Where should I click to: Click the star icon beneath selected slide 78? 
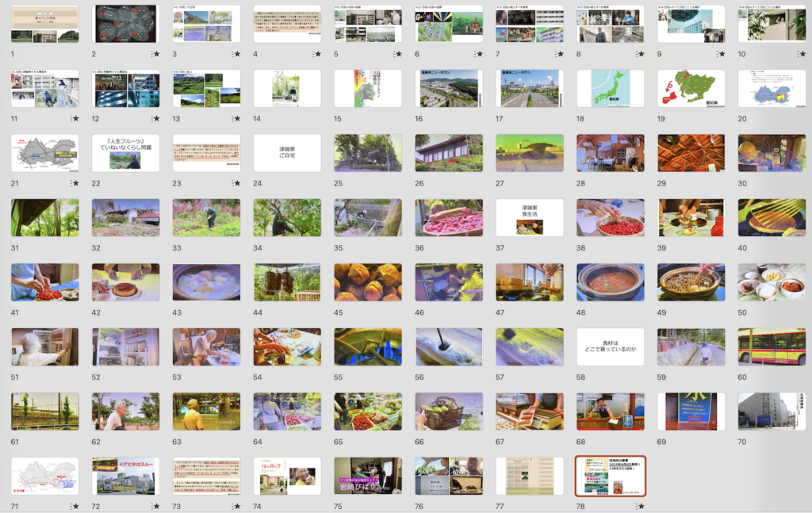(x=641, y=506)
